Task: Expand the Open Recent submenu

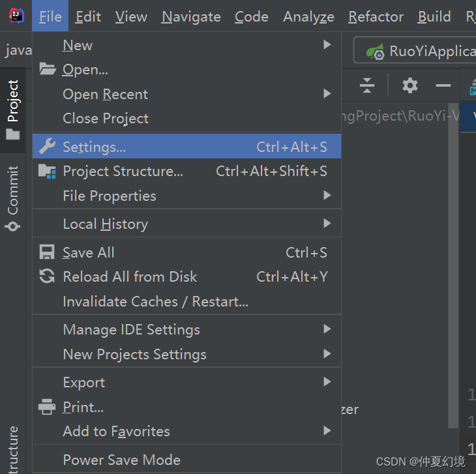Action: (186, 94)
